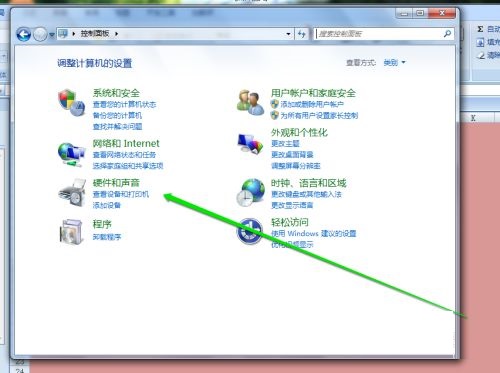Open 查看您的计算机状态 link
This screenshot has width=500, height=373.
click(x=124, y=105)
